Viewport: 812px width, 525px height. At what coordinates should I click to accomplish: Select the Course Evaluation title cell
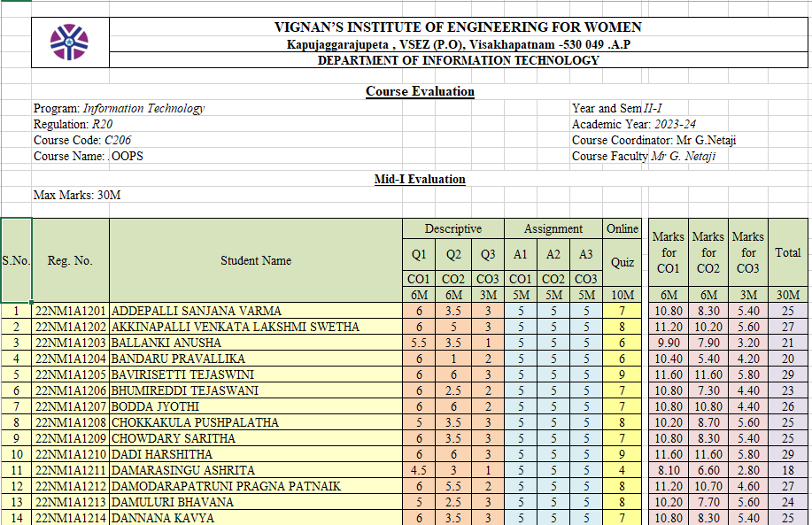coord(420,91)
